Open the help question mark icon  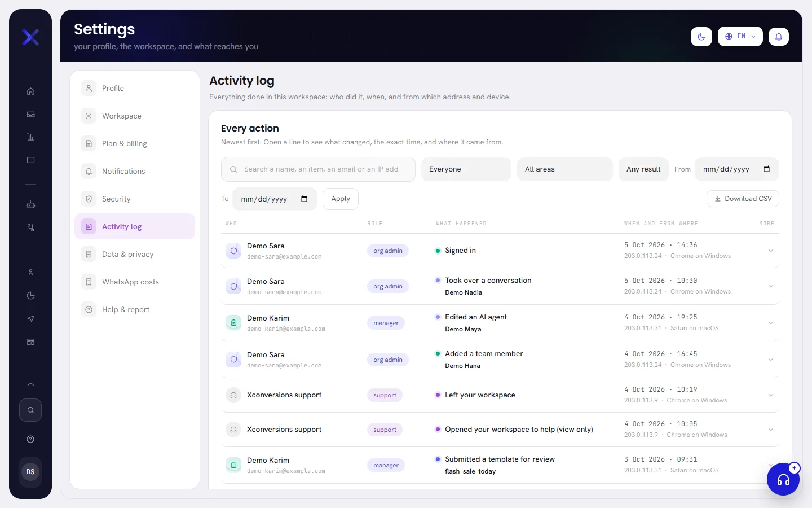tap(30, 439)
